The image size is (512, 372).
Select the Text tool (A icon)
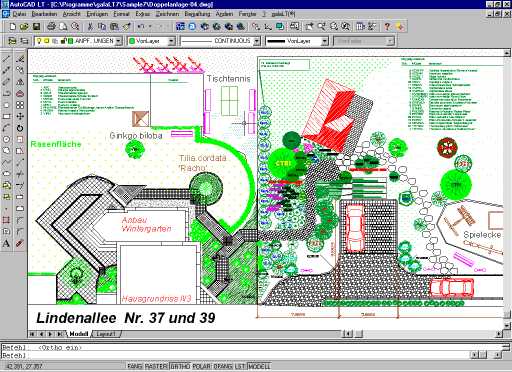[6, 243]
